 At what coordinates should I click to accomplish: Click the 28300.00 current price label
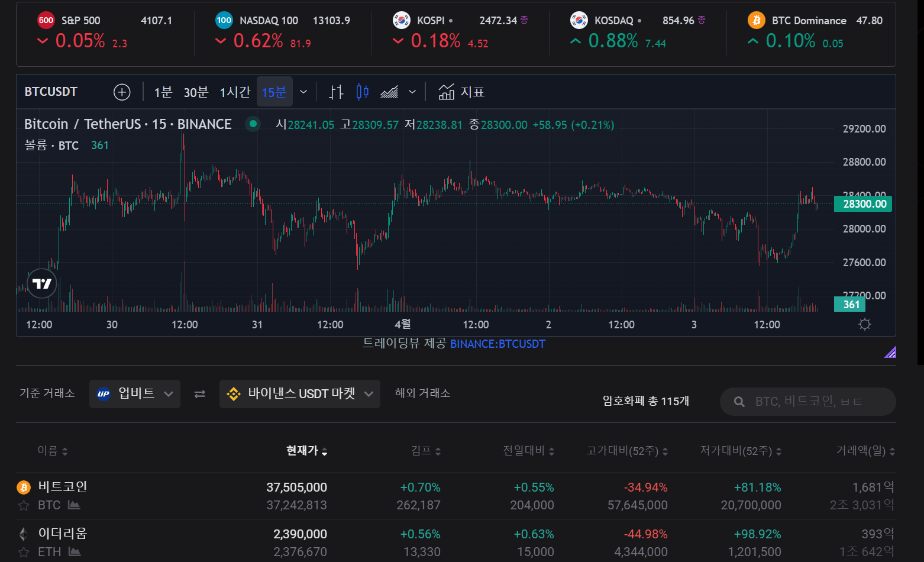pos(863,204)
